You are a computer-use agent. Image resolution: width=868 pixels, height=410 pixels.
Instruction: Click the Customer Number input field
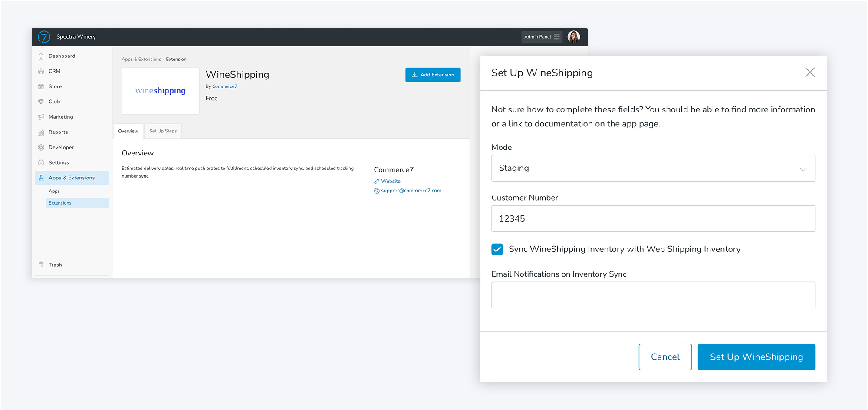coord(653,218)
